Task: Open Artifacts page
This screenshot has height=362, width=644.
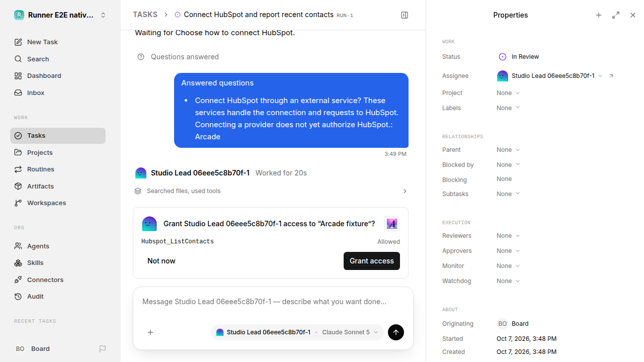Action: 58,186
